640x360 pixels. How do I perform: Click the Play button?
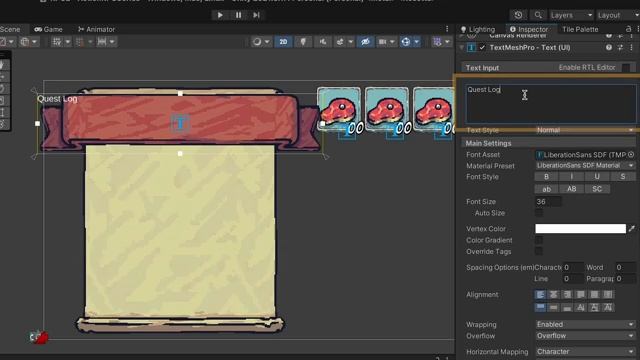[220, 15]
